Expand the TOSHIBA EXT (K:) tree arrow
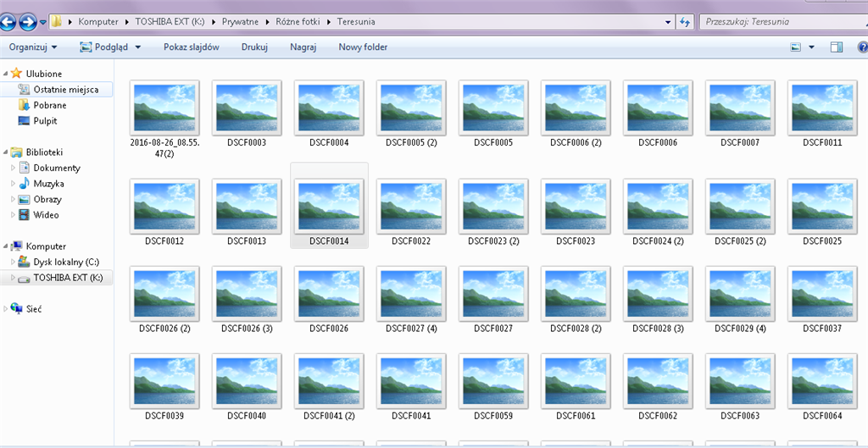Image resolution: width=868 pixels, height=448 pixels. point(14,278)
